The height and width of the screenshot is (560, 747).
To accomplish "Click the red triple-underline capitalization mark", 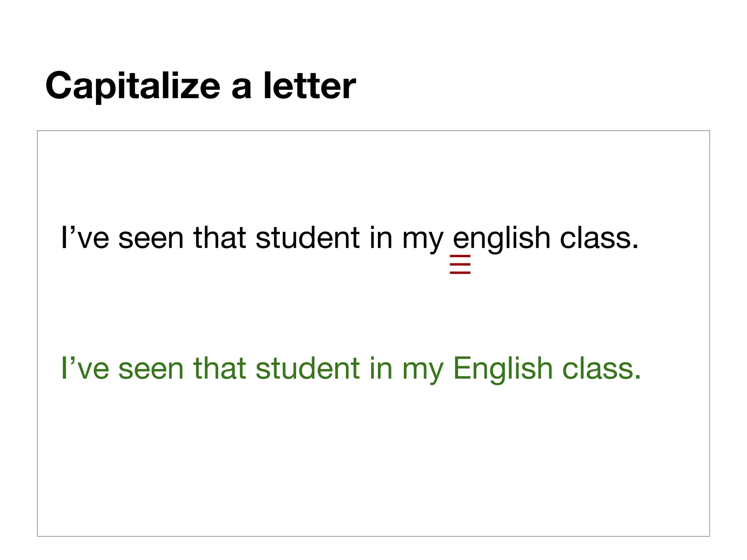I will 460,265.
